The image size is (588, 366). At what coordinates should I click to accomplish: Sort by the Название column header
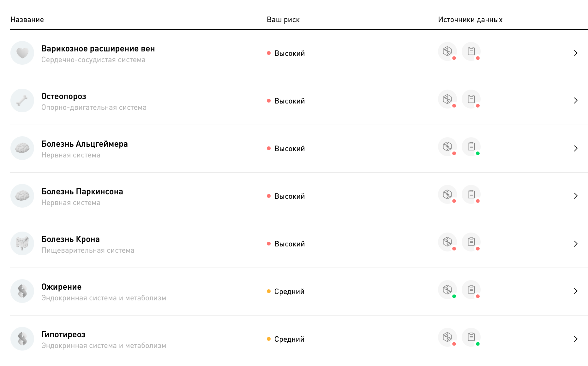[27, 20]
